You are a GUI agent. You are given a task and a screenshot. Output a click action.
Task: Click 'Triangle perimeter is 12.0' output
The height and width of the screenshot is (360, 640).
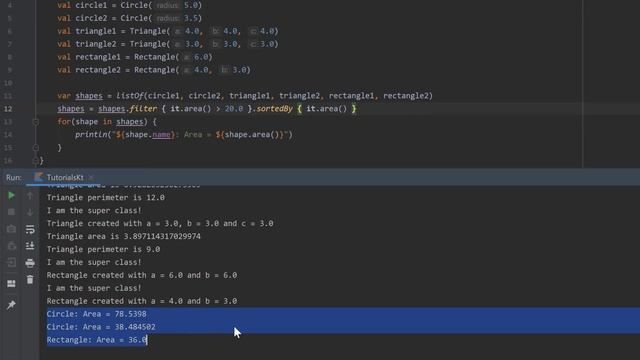click(105, 198)
